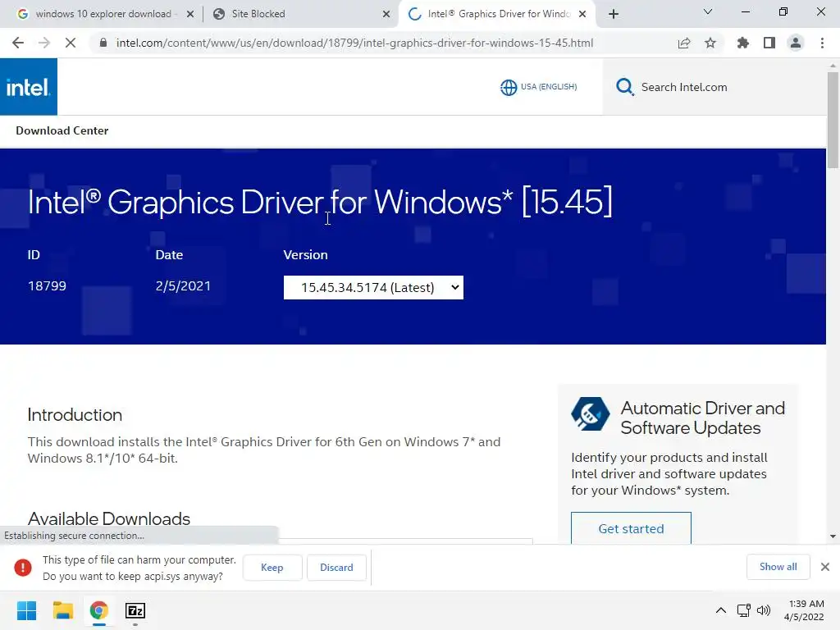Open the Chrome profile icon
840x630 pixels.
pyautogui.click(x=796, y=43)
